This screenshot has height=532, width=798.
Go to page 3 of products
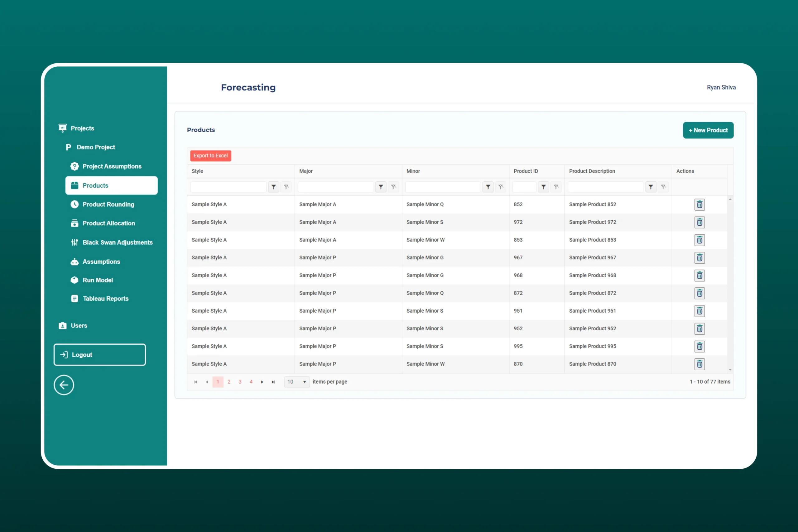coord(240,382)
